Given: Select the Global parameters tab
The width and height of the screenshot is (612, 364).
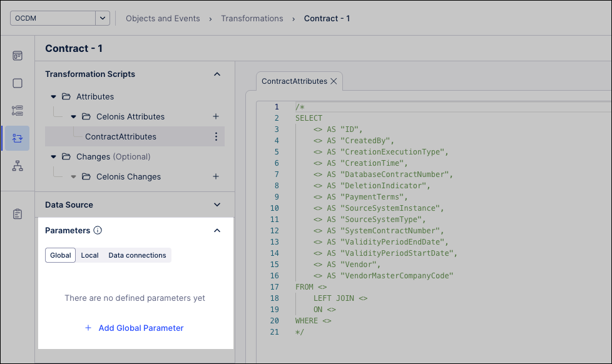Looking at the screenshot, I should (61, 255).
